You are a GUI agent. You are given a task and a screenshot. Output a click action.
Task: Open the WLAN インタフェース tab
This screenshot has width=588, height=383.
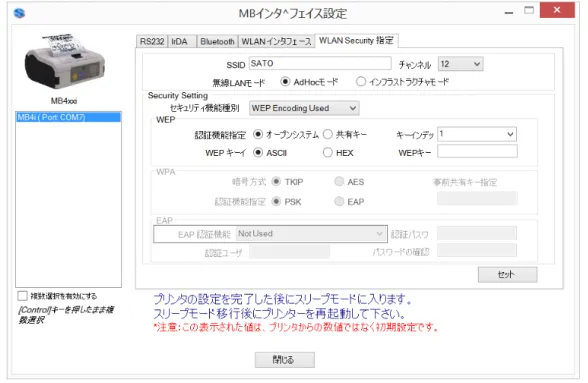coord(276,41)
